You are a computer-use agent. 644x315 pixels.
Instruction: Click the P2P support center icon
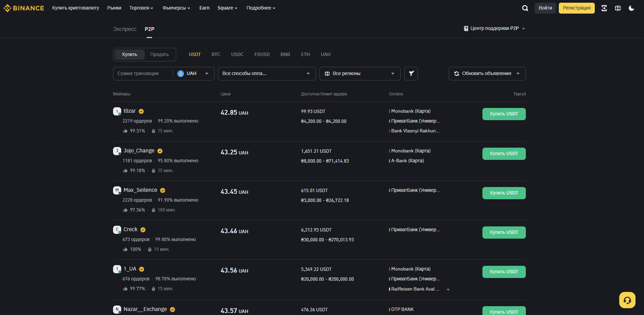tap(466, 29)
